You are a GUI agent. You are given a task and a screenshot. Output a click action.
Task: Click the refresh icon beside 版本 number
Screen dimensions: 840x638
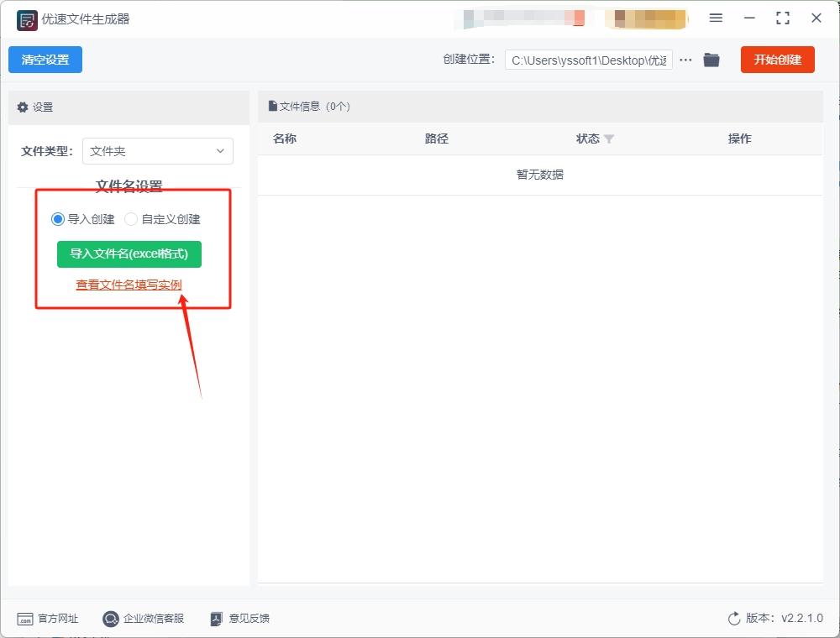(x=734, y=619)
